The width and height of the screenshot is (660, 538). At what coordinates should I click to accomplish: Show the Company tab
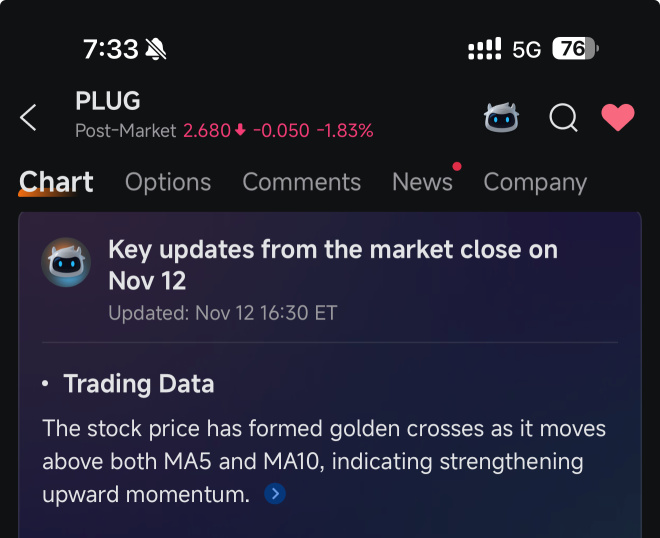pos(535,182)
